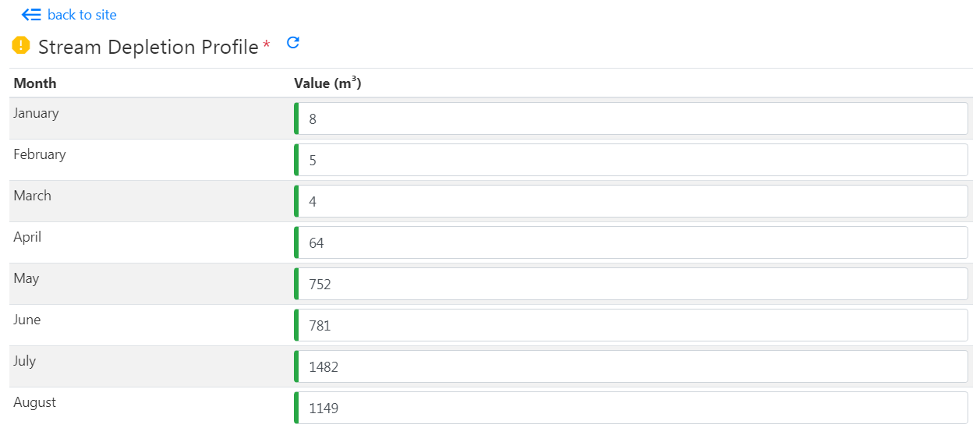Select the April row label
This screenshot has height=428, width=980.
pos(27,237)
